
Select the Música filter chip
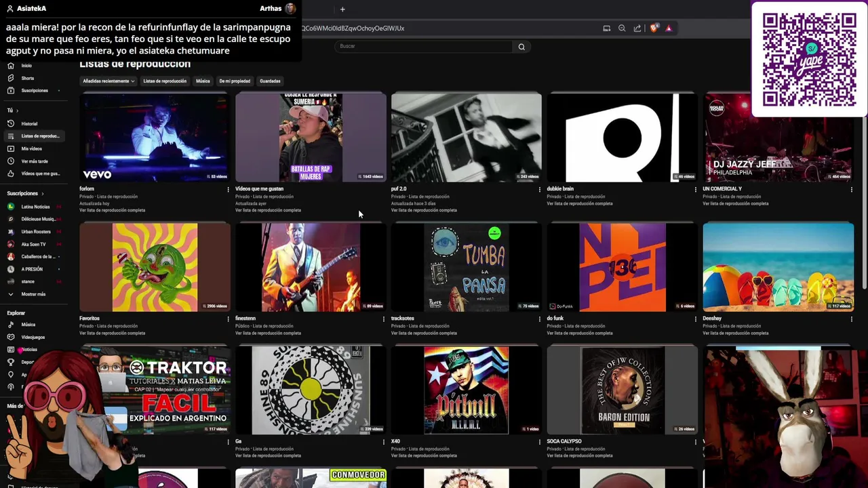pos(203,81)
